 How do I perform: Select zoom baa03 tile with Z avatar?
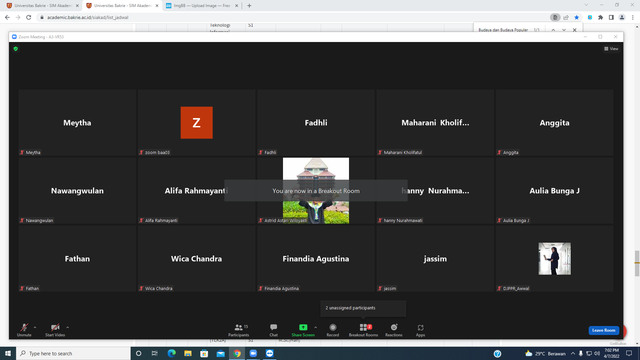(197, 122)
